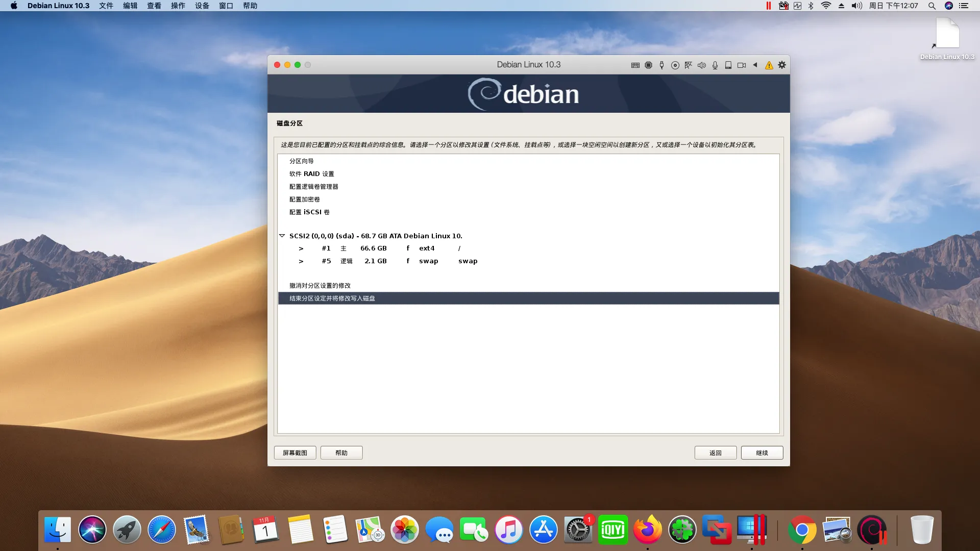The image size is (980, 551).
Task: Open the 查看 menu
Action: (154, 6)
